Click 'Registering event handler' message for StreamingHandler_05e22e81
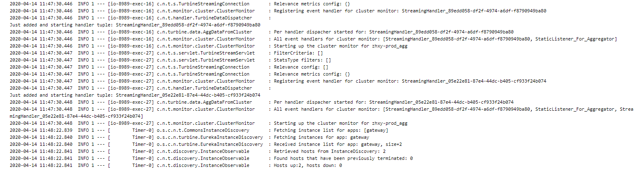 pyautogui.click(x=410, y=81)
